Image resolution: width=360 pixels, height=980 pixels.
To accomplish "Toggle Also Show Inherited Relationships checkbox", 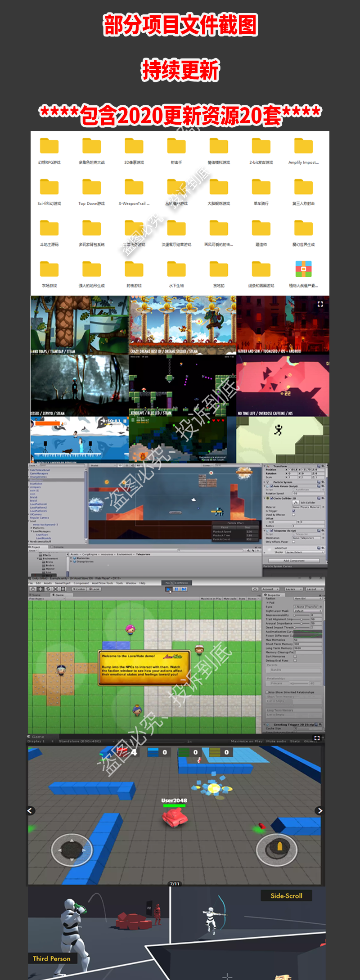I will pos(267,692).
